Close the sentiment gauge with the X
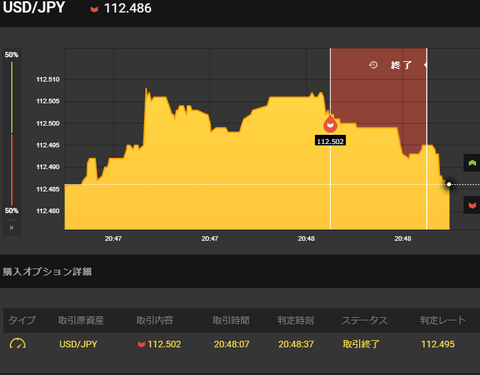 [x=12, y=228]
